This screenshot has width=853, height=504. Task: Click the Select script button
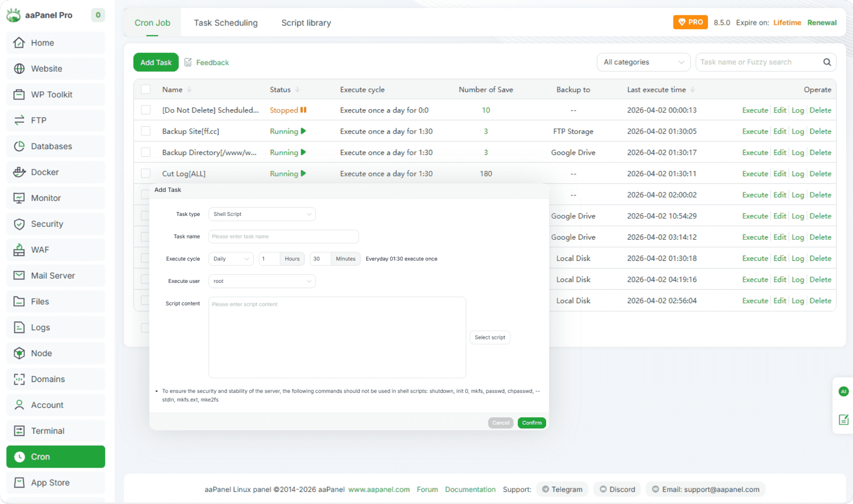tap(490, 337)
